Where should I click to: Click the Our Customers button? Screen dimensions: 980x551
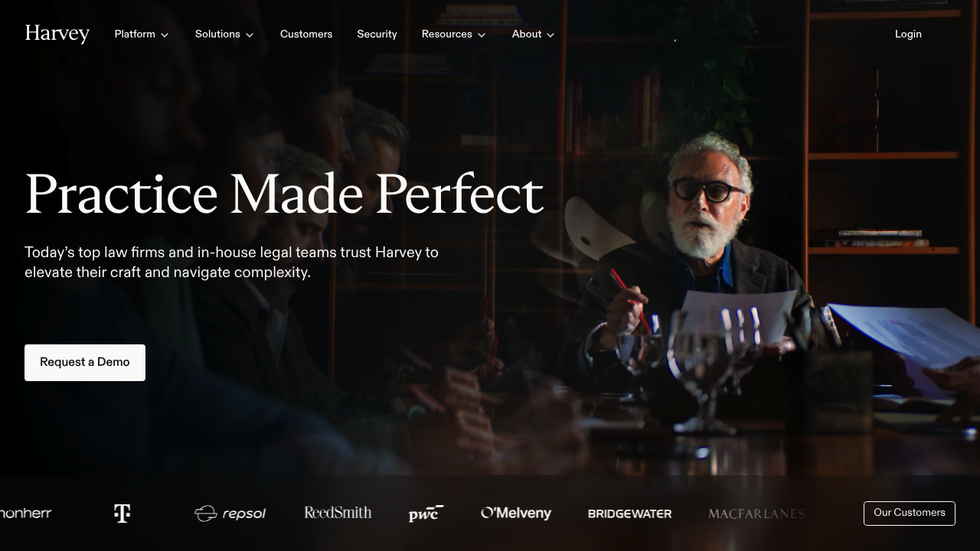910,514
